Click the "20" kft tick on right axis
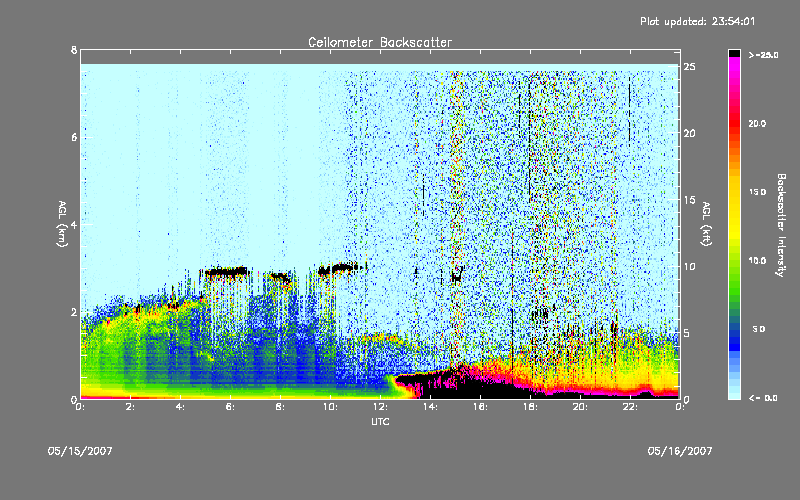The width and height of the screenshot is (800, 500). pyautogui.click(x=690, y=133)
